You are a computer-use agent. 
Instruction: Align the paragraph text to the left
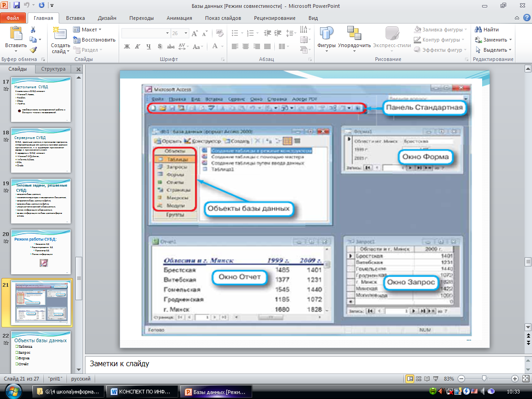pyautogui.click(x=235, y=47)
